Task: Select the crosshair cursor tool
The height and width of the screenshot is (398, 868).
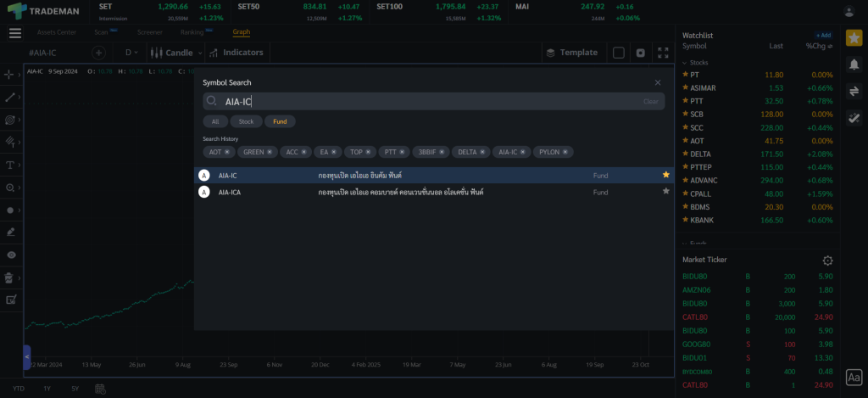Action: 11,75
